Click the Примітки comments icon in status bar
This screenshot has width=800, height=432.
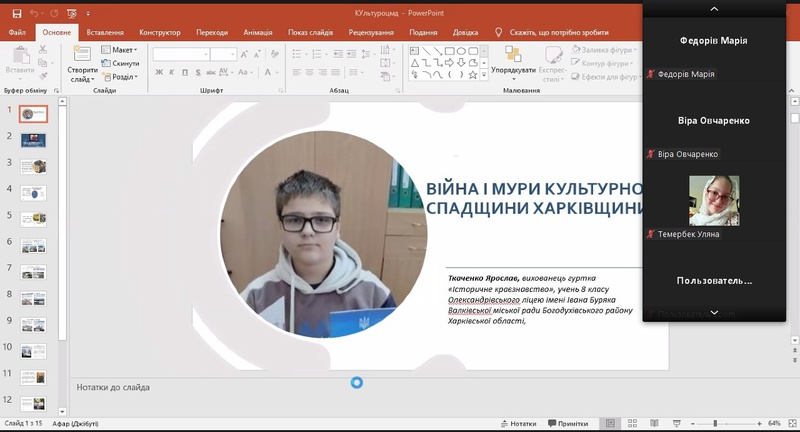(568, 424)
